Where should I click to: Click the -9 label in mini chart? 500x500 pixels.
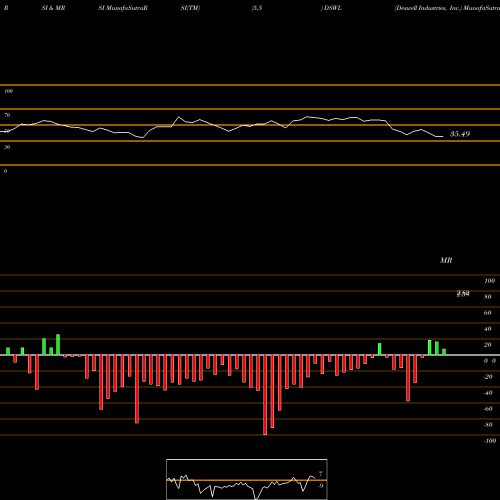click(320, 486)
